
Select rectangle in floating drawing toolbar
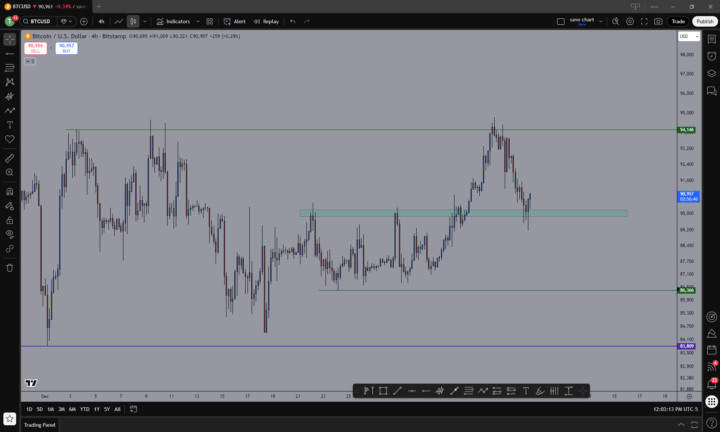[383, 391]
